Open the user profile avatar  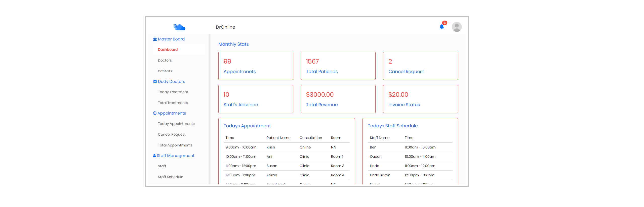coord(457,27)
